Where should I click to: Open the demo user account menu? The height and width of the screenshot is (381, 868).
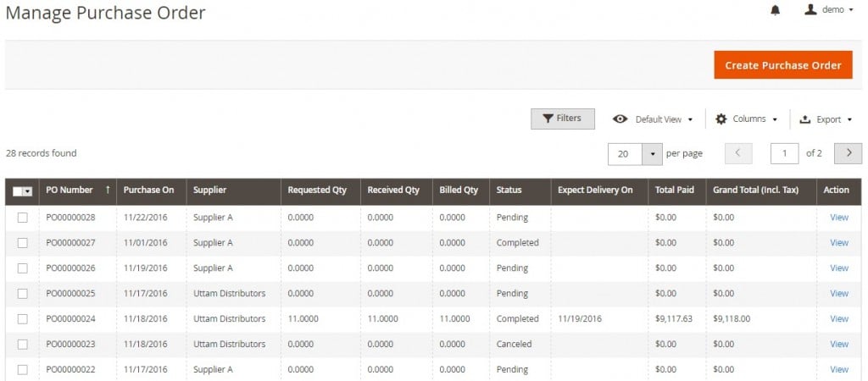coord(828,10)
